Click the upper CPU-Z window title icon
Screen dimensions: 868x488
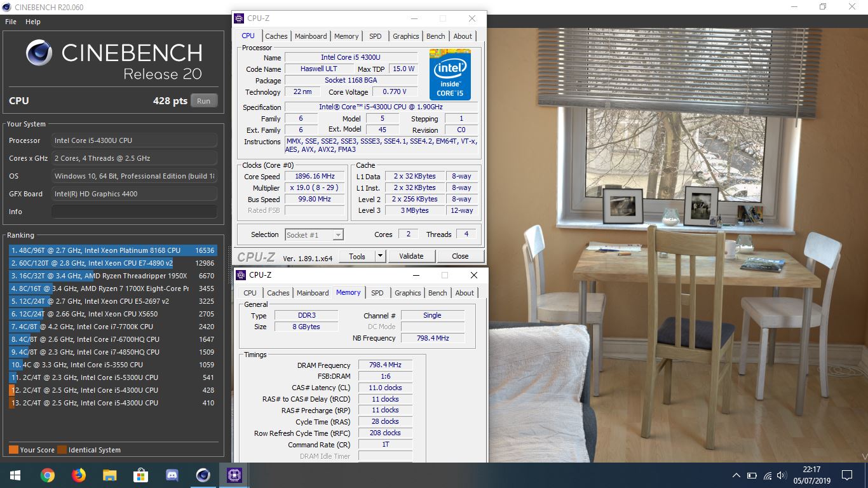[x=239, y=18]
